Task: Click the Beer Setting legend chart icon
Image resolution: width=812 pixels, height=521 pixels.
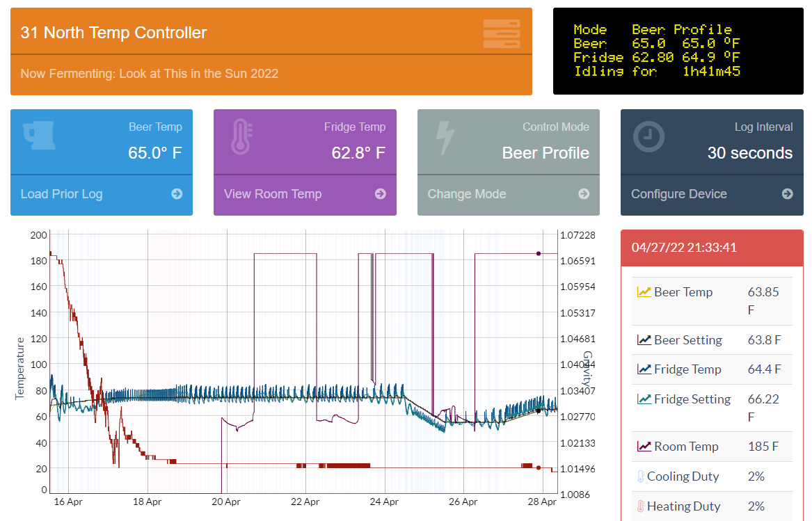Action: coord(644,340)
